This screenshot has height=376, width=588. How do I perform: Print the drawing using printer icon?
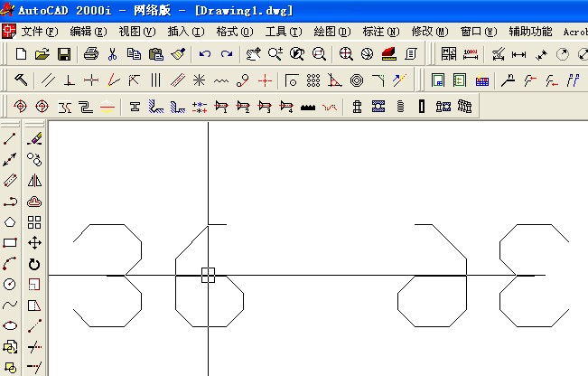90,54
